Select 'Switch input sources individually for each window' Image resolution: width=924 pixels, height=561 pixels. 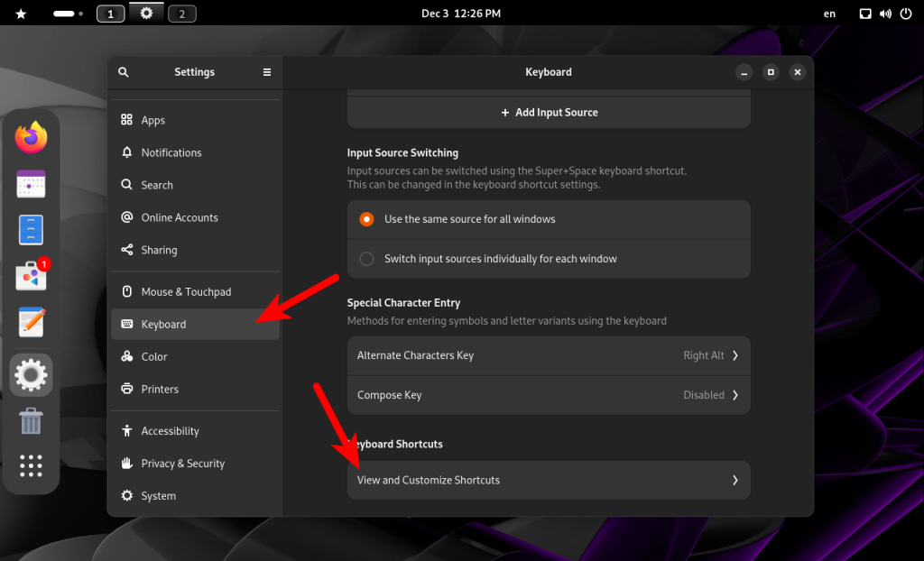point(367,259)
